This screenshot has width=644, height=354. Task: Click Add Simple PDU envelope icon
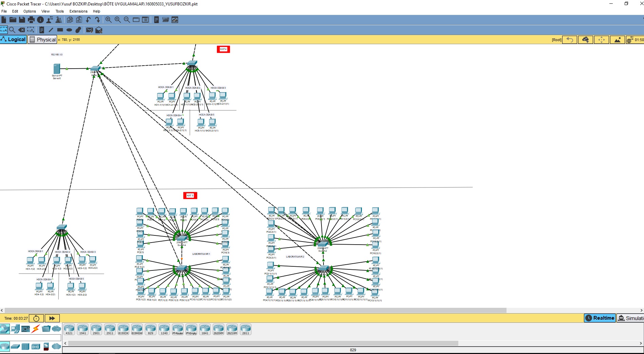pyautogui.click(x=89, y=30)
